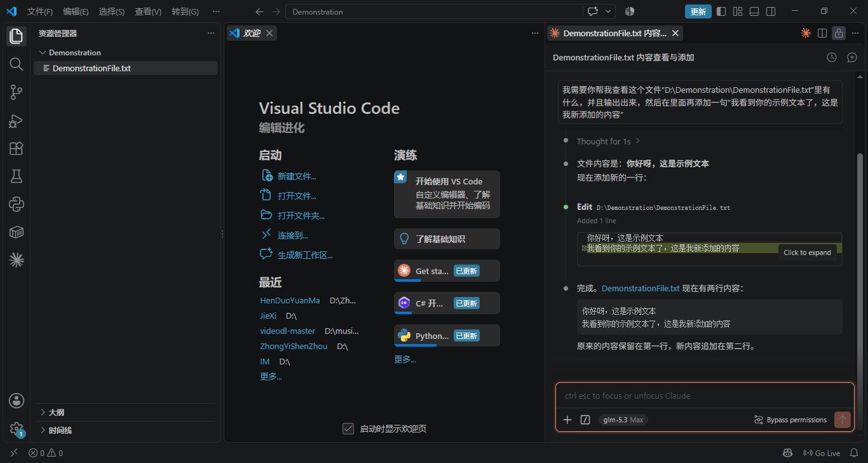Open Extensions view icon
The image size is (868, 463).
tap(17, 148)
